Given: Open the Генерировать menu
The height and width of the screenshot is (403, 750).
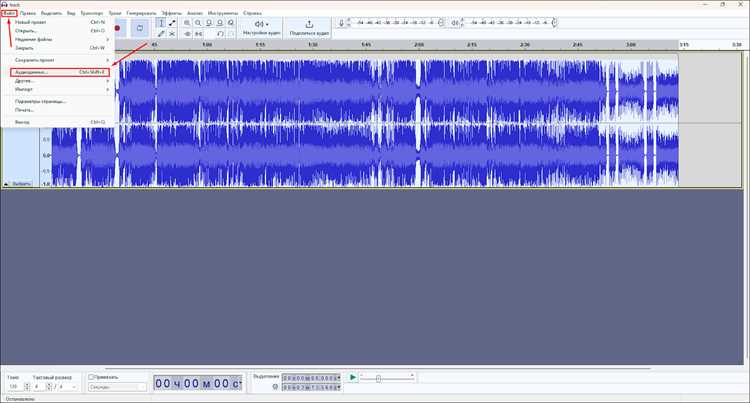Looking at the screenshot, I should click(141, 13).
